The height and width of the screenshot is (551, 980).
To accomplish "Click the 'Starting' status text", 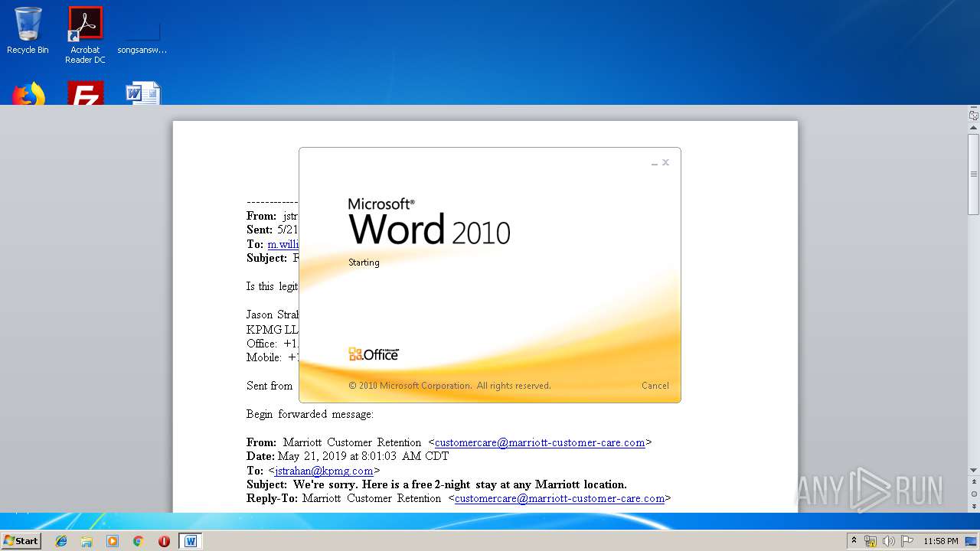I will point(364,262).
